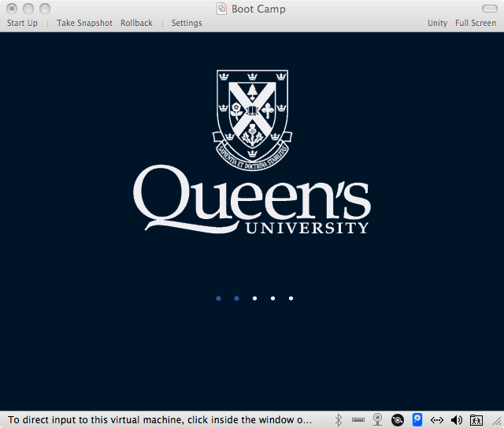Click the Boot Camp window title text
The height and width of the screenshot is (428, 504).
258,9
